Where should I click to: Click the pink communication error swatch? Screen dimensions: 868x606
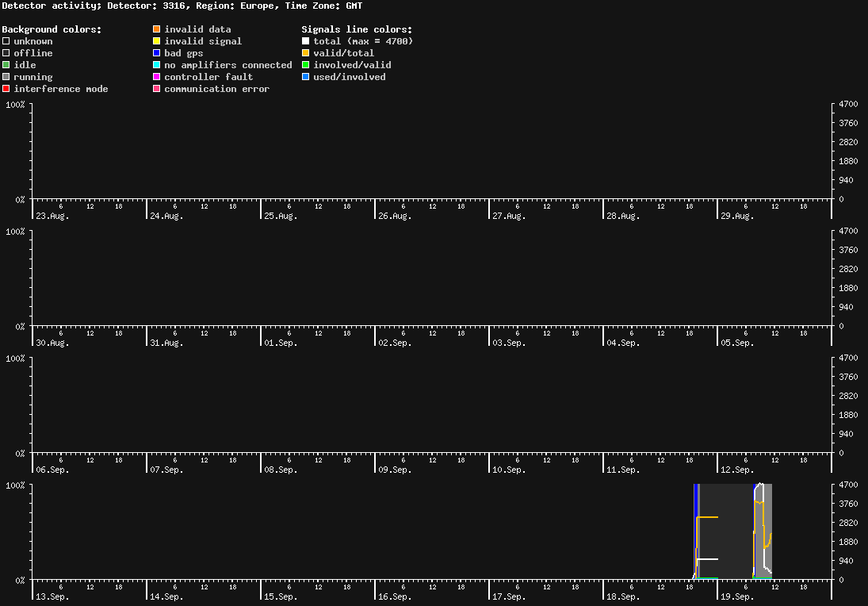click(x=157, y=89)
